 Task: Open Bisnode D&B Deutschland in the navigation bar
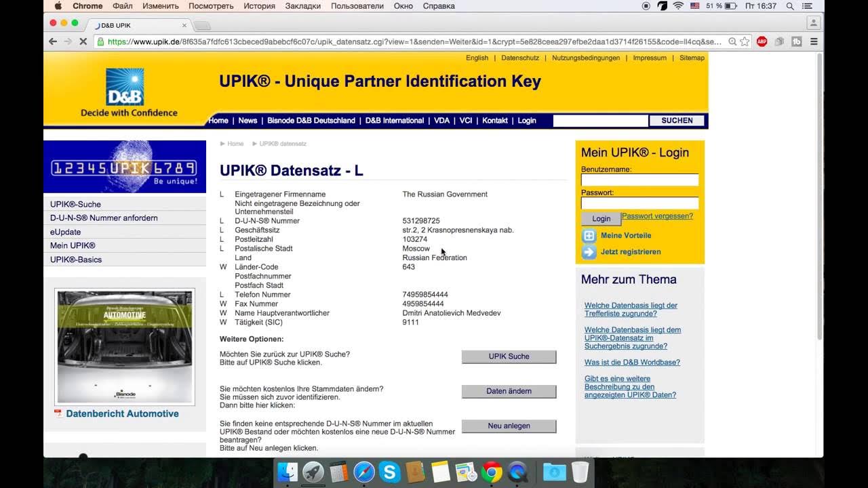(x=311, y=121)
